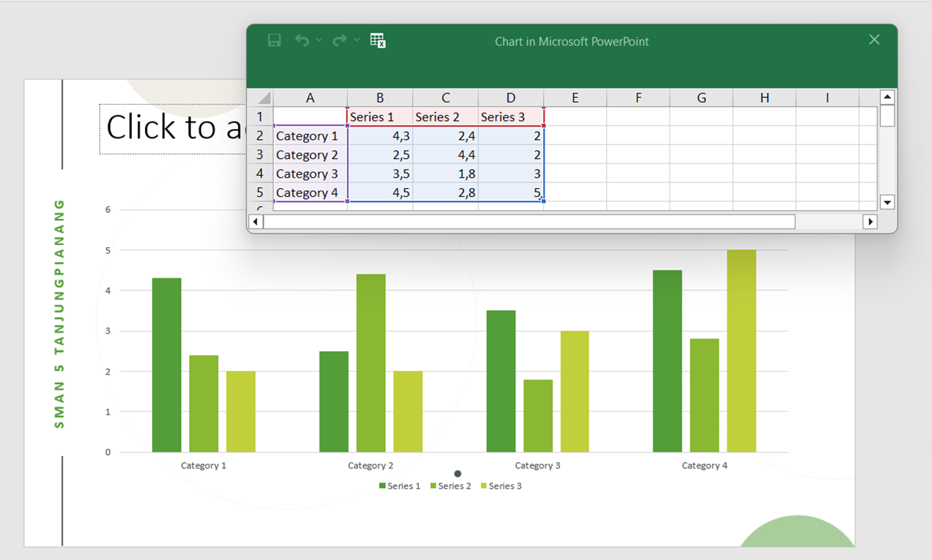
Task: Select the Series 2 bar in Category 2
Action: (x=371, y=363)
